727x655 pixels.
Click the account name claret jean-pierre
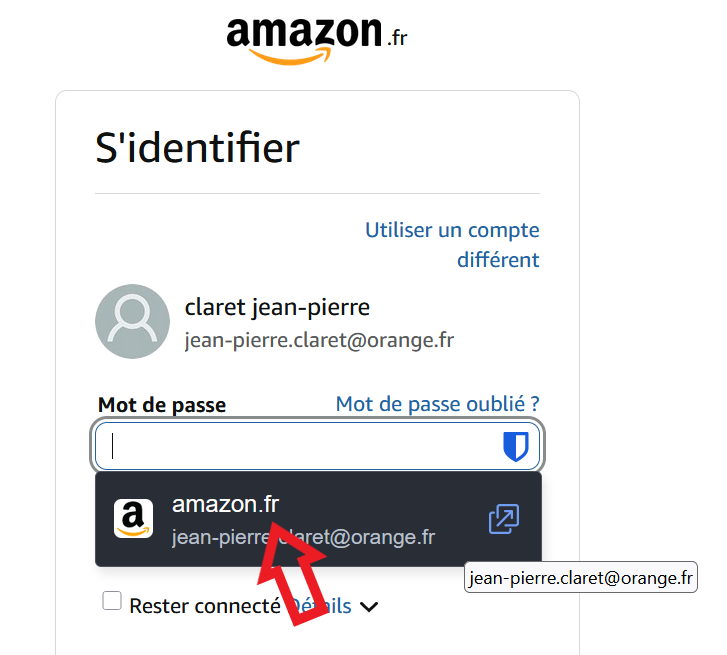(x=277, y=308)
